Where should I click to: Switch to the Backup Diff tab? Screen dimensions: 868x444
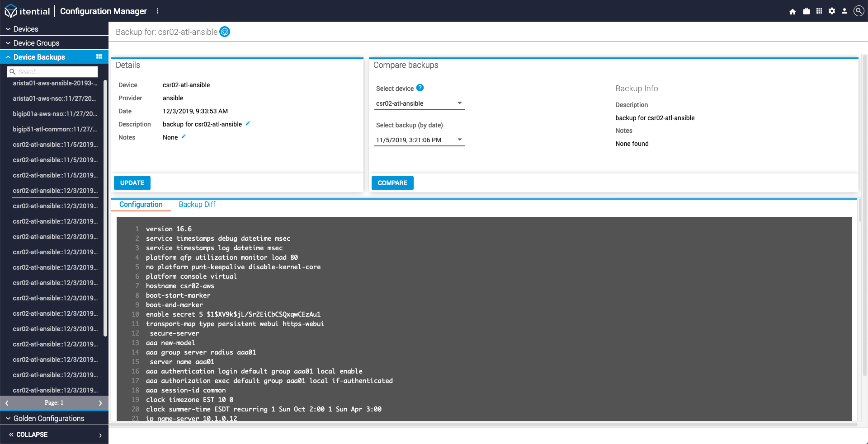click(197, 205)
